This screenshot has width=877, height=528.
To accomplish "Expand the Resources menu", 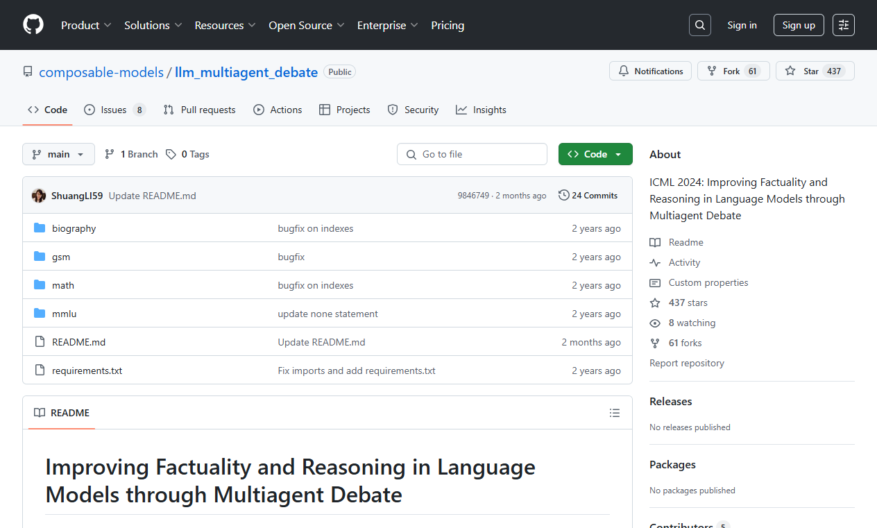I will [225, 25].
